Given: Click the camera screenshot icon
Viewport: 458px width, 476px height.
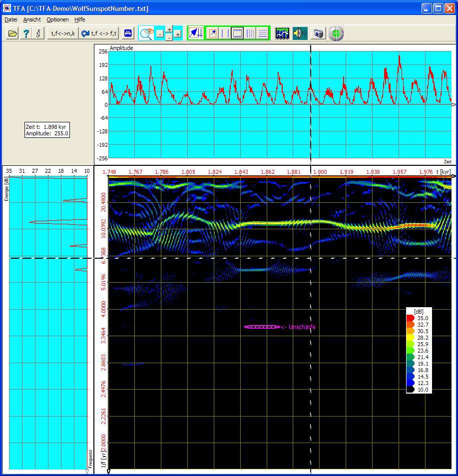Looking at the screenshot, I should click(x=318, y=33).
